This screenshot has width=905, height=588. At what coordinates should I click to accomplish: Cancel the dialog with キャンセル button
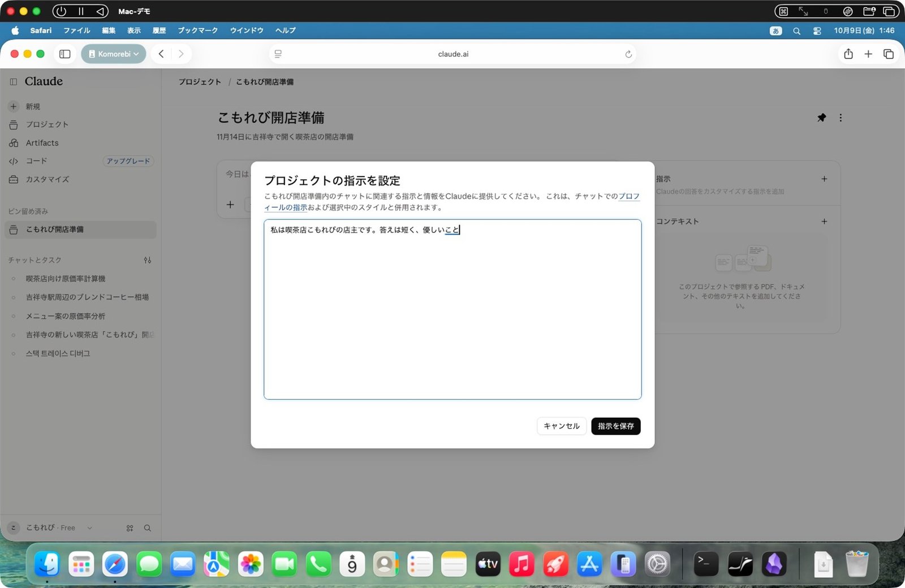point(561,426)
